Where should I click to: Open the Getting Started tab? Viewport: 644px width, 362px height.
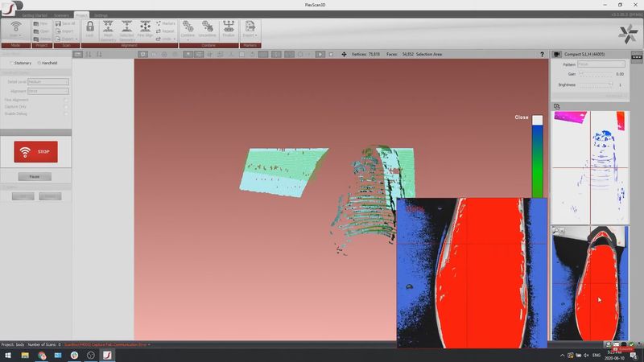click(x=34, y=15)
